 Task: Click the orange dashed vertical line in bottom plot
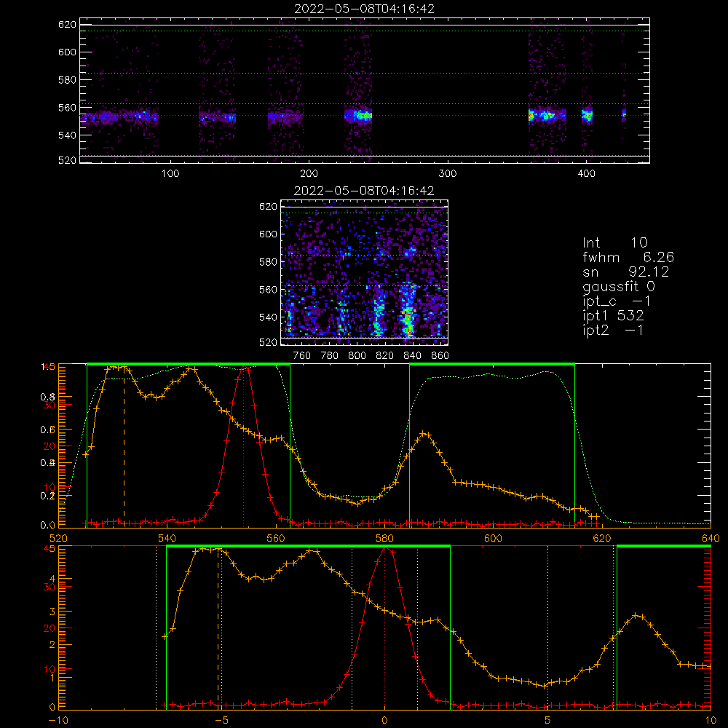218,629
